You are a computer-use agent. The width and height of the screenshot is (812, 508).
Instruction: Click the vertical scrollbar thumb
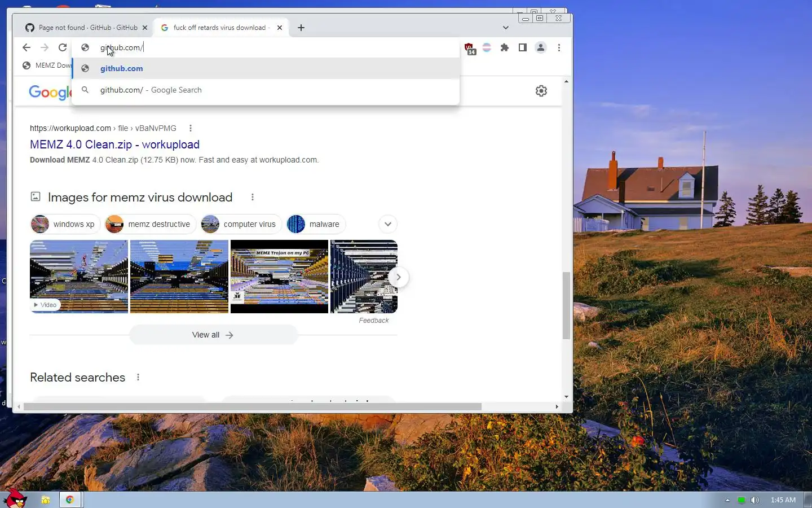[566, 305]
